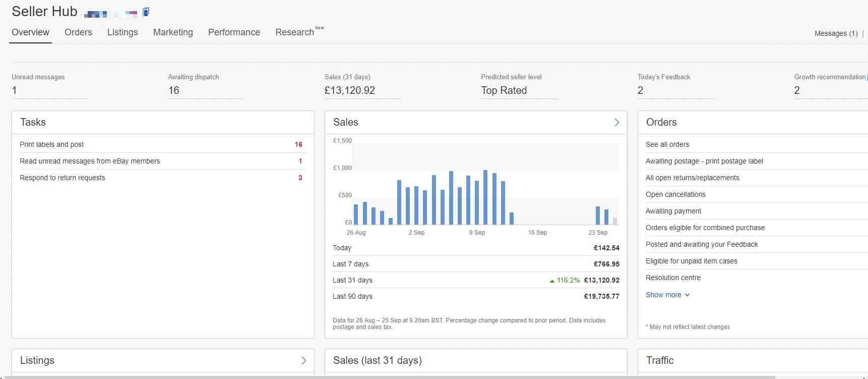868x379 pixels.
Task: Click Today's Feedback value 2
Action: point(640,90)
